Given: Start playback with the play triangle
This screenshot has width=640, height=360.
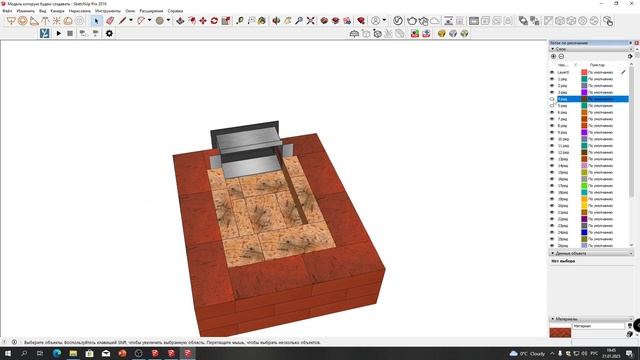Looking at the screenshot, I should 58,33.
